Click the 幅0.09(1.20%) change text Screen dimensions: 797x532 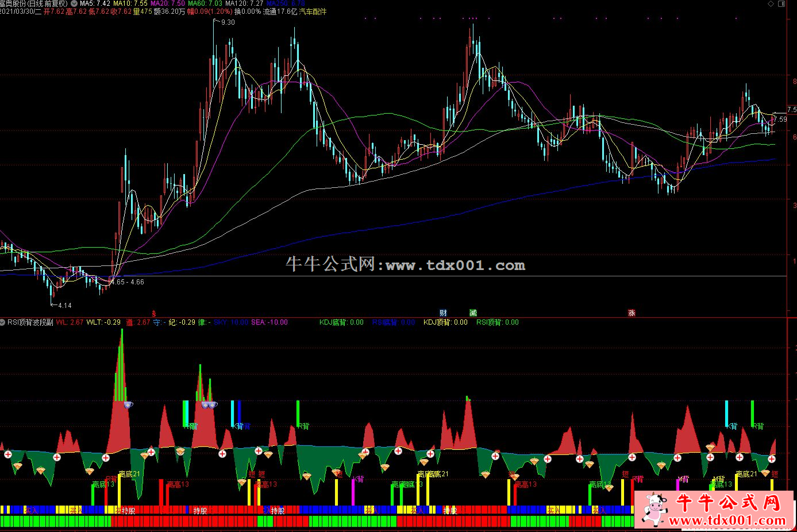[210, 11]
